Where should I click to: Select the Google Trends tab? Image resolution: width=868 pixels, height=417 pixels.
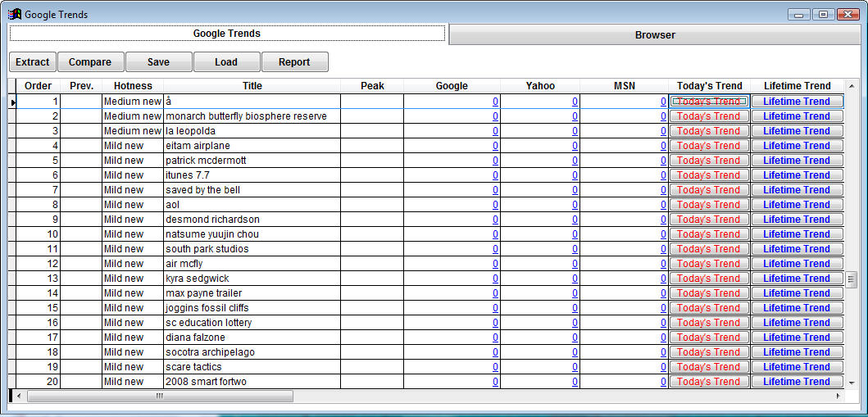point(227,34)
